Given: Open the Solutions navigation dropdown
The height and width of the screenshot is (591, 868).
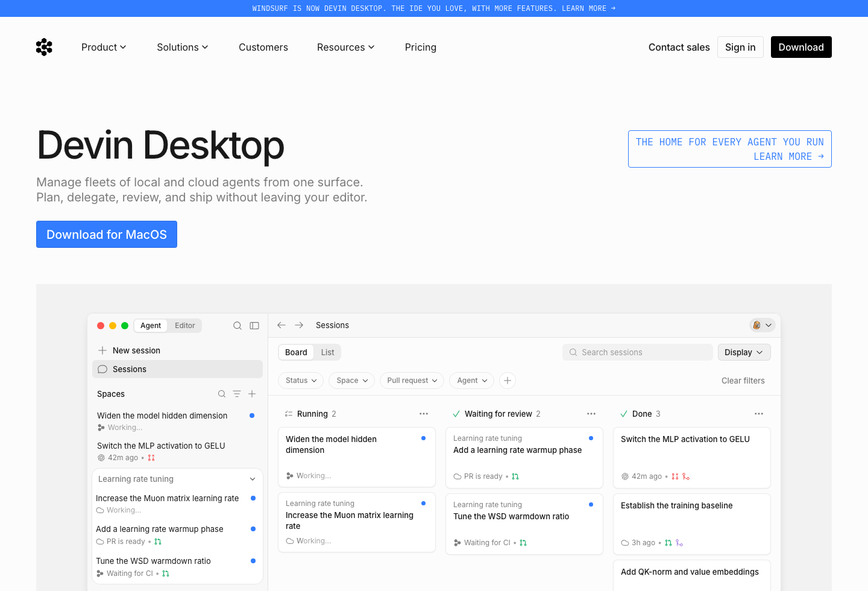Looking at the screenshot, I should (183, 47).
